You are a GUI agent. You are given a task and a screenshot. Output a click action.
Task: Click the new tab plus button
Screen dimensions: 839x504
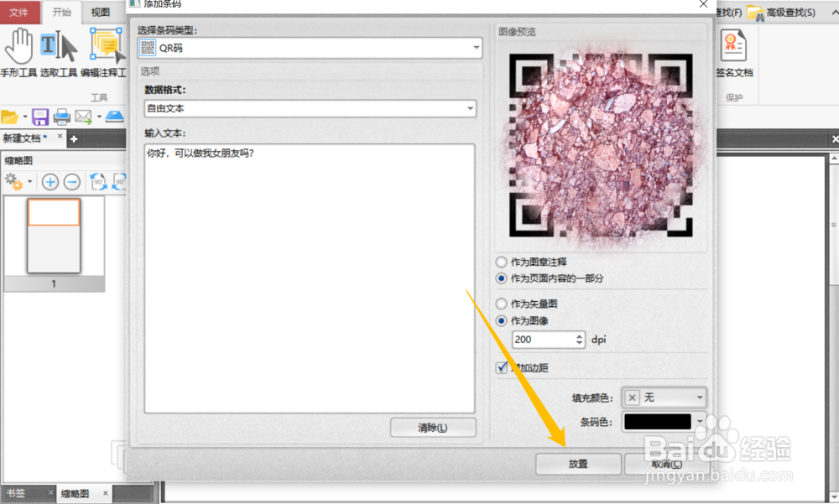(x=74, y=139)
